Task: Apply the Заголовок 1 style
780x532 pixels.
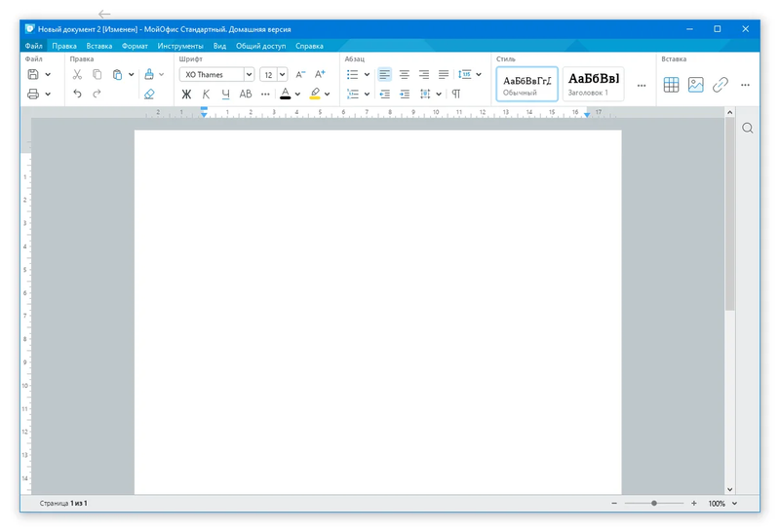Action: (x=593, y=84)
